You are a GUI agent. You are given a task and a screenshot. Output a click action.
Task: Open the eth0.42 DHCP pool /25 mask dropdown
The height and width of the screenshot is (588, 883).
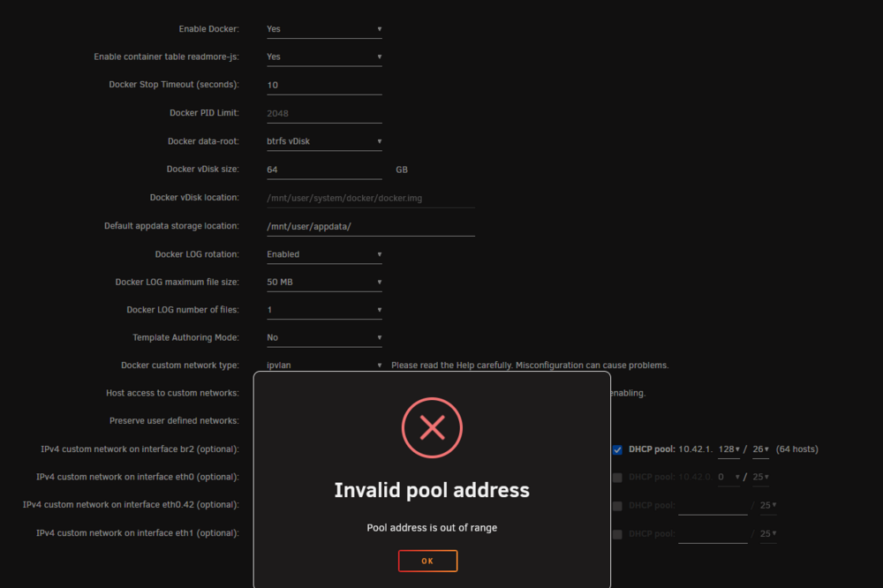click(768, 505)
